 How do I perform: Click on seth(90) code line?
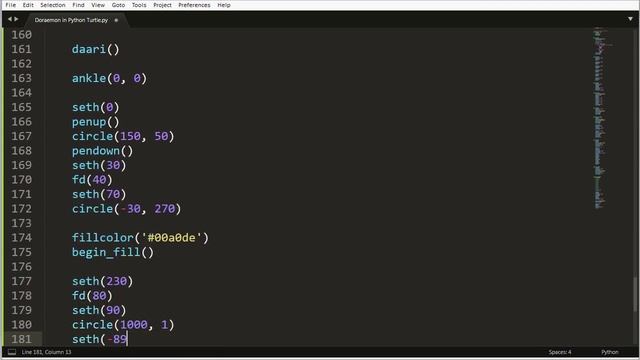pos(99,310)
